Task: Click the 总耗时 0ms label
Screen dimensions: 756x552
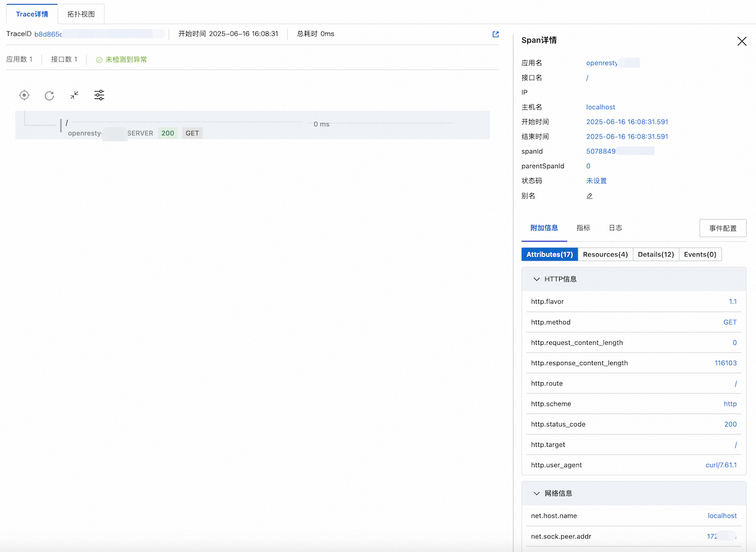Action: point(316,34)
